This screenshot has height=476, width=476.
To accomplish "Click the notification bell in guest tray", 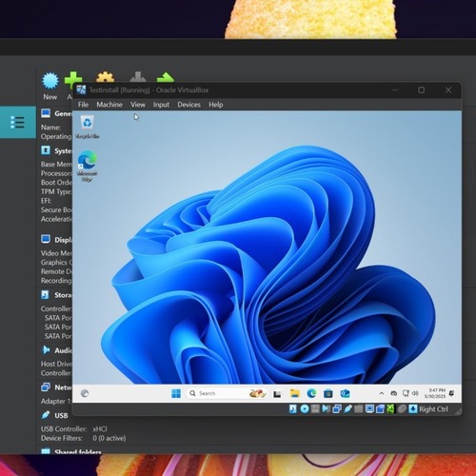I will coord(451,393).
